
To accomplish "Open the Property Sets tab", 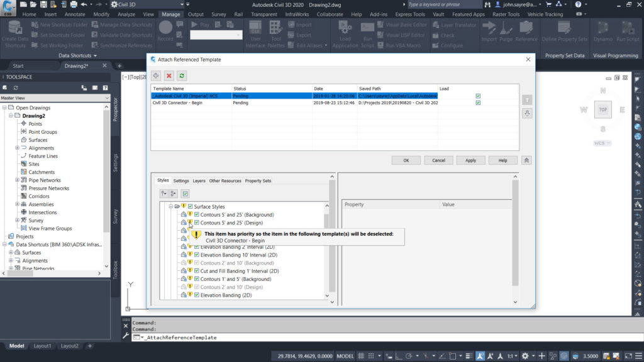I will 258,180.
